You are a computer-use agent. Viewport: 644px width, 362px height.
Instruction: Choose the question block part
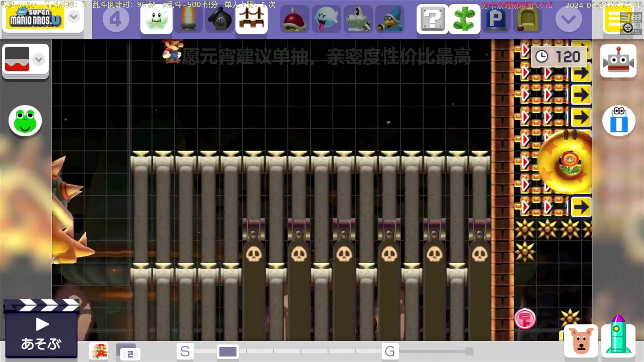[x=432, y=19]
